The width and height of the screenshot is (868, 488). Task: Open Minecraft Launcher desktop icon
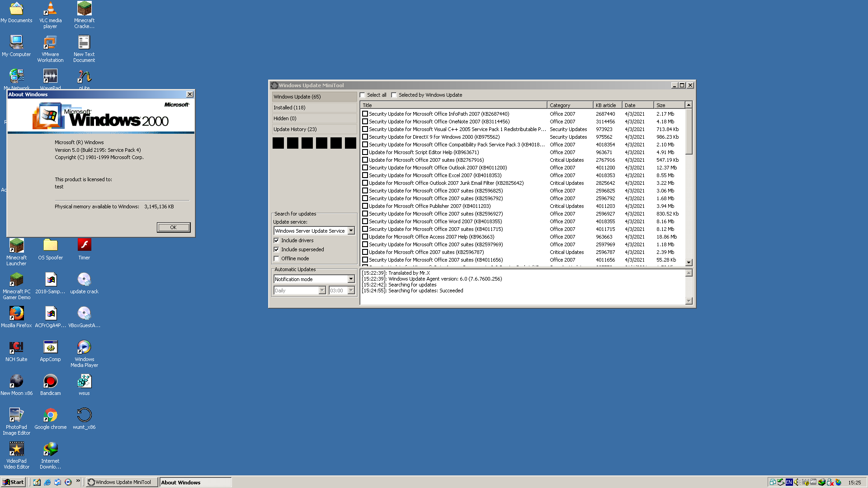tap(16, 252)
